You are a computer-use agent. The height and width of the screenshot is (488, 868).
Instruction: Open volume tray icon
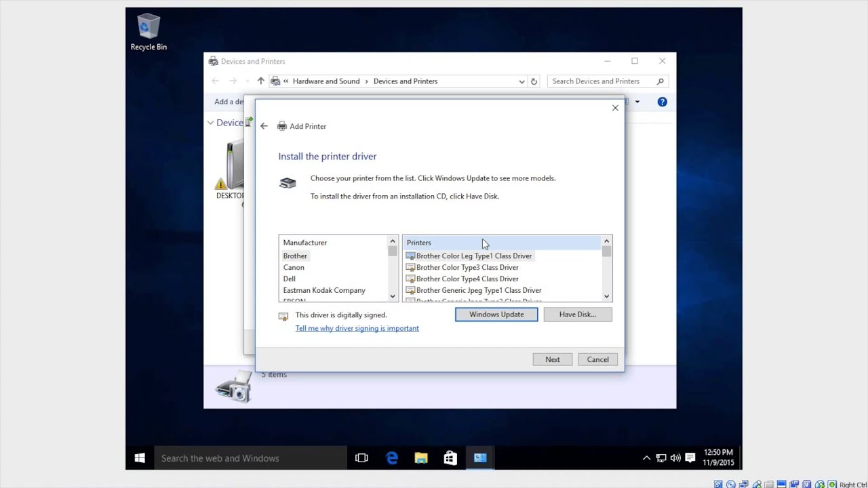(675, 458)
